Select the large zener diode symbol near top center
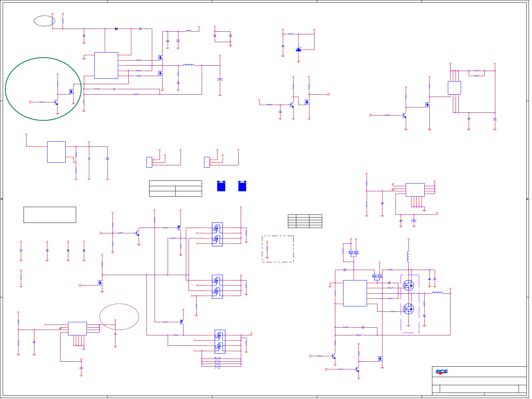This screenshot has height=399, width=532. point(298,49)
